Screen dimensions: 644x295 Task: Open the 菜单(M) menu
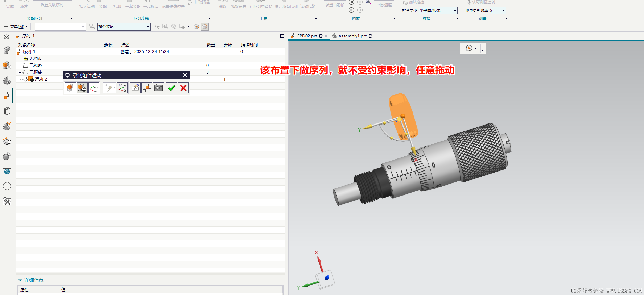pyautogui.click(x=16, y=27)
